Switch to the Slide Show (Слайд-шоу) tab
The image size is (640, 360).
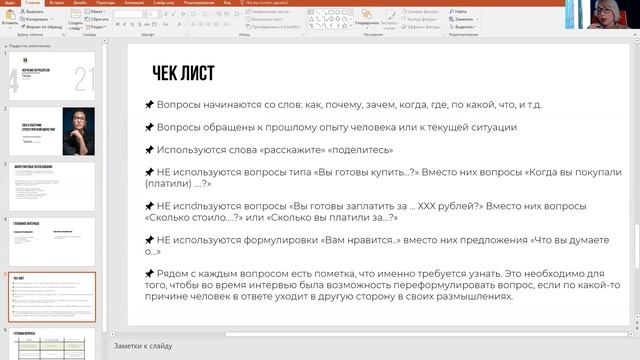tap(164, 2)
